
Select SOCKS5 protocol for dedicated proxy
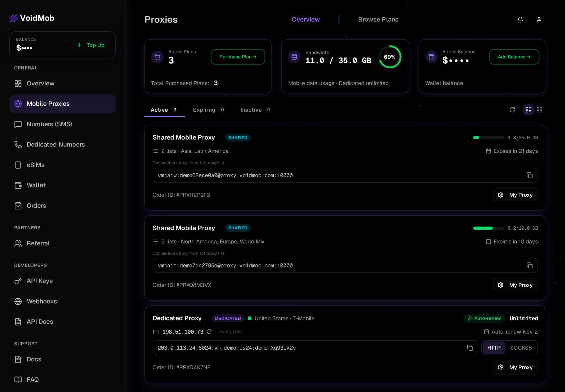[x=521, y=348]
